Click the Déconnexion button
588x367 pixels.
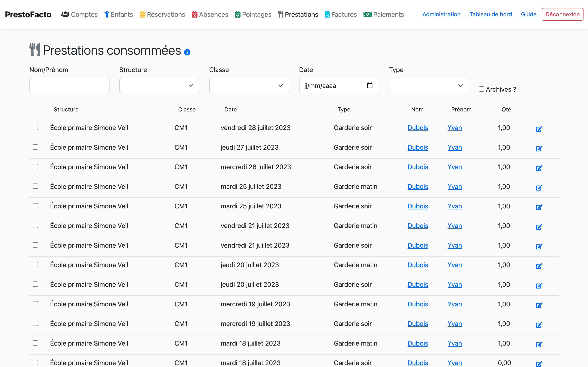pyautogui.click(x=562, y=14)
